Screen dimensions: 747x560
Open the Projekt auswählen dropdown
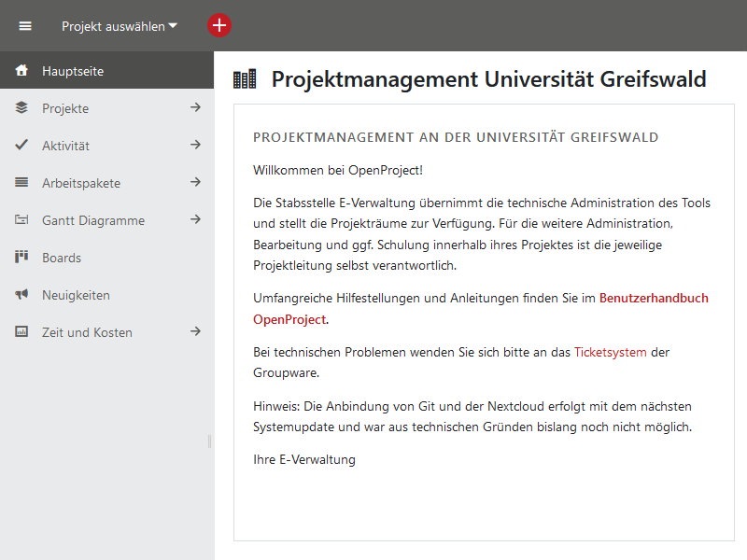pos(120,26)
